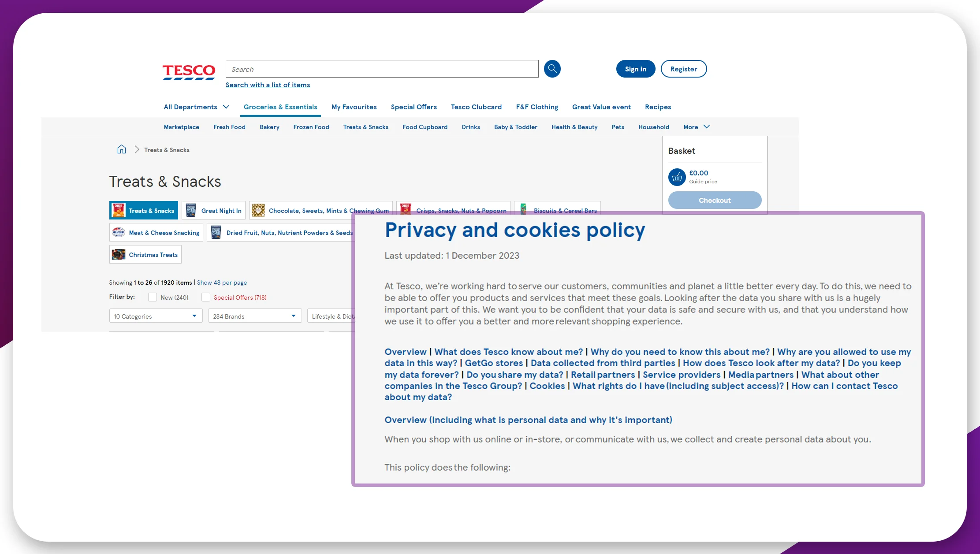Screen dimensions: 980x554
Task: Click the Media partners link
Action: 761,375
